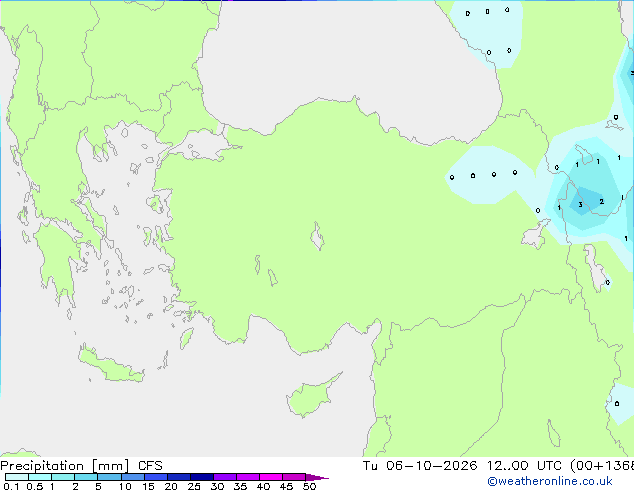The image size is (634, 490).
Task: Click the island of Crete
Action: point(110,365)
